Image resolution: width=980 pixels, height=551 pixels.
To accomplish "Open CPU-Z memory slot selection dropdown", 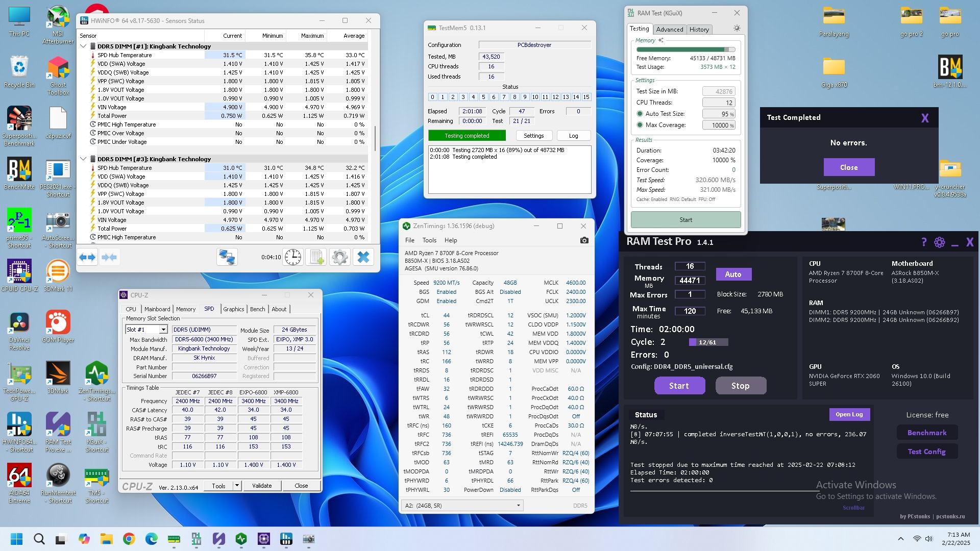I will click(x=163, y=330).
